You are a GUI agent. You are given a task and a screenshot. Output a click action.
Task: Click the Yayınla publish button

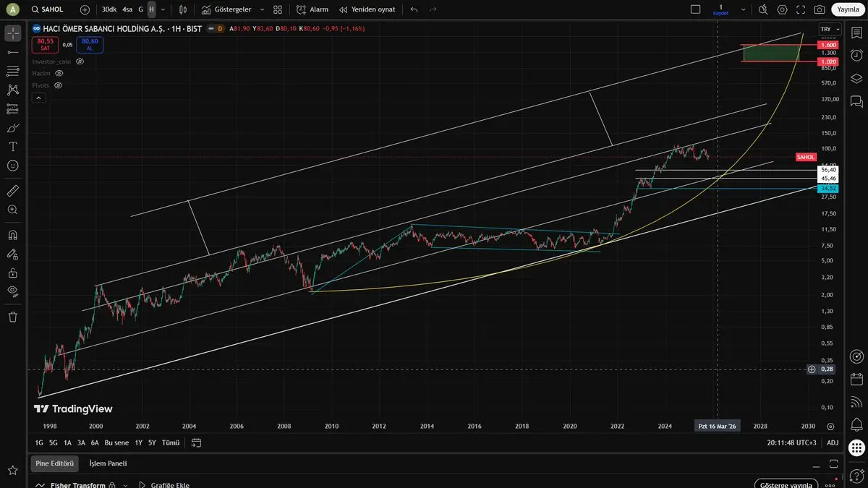coord(848,9)
